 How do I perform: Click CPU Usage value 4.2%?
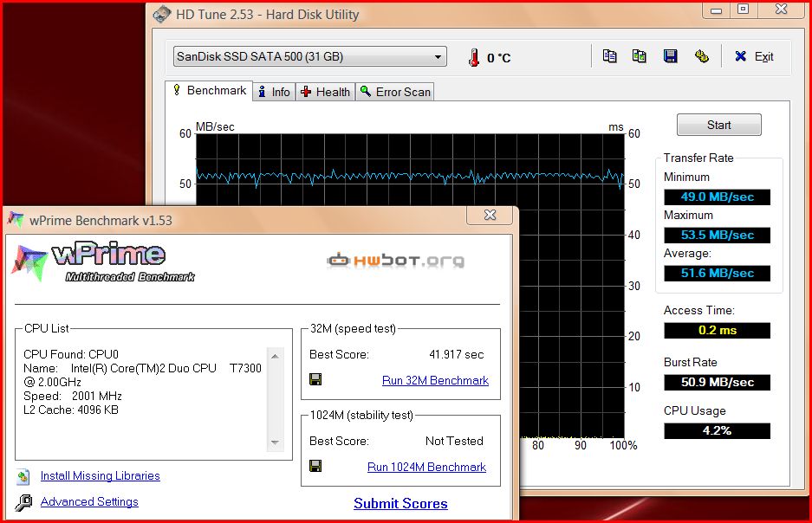point(718,430)
